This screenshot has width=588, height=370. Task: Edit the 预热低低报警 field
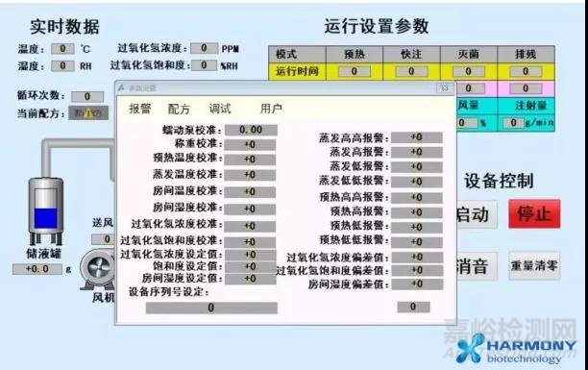(x=417, y=242)
